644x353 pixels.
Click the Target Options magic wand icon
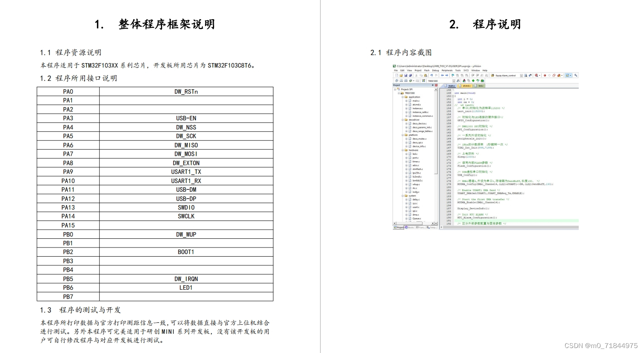tap(458, 81)
